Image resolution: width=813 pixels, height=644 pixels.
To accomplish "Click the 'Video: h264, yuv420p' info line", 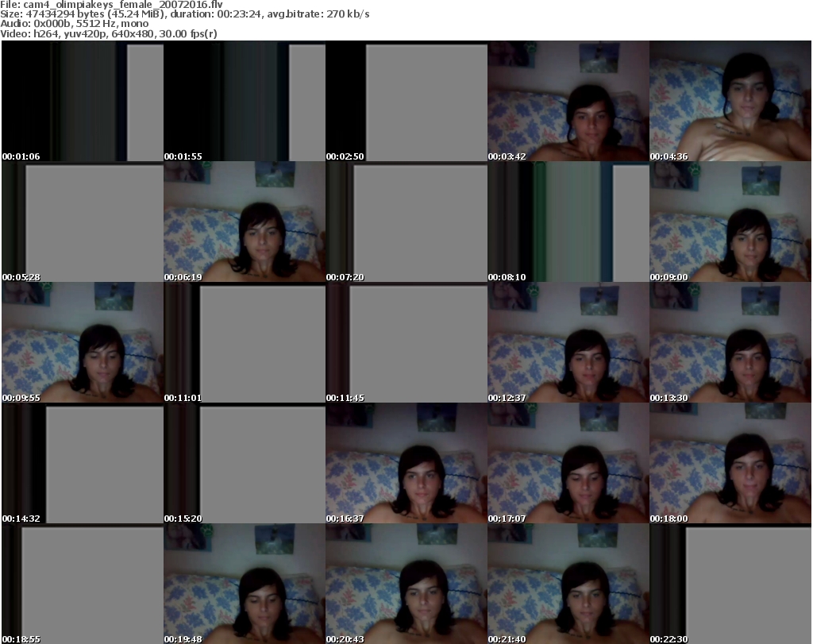I will tap(108, 33).
